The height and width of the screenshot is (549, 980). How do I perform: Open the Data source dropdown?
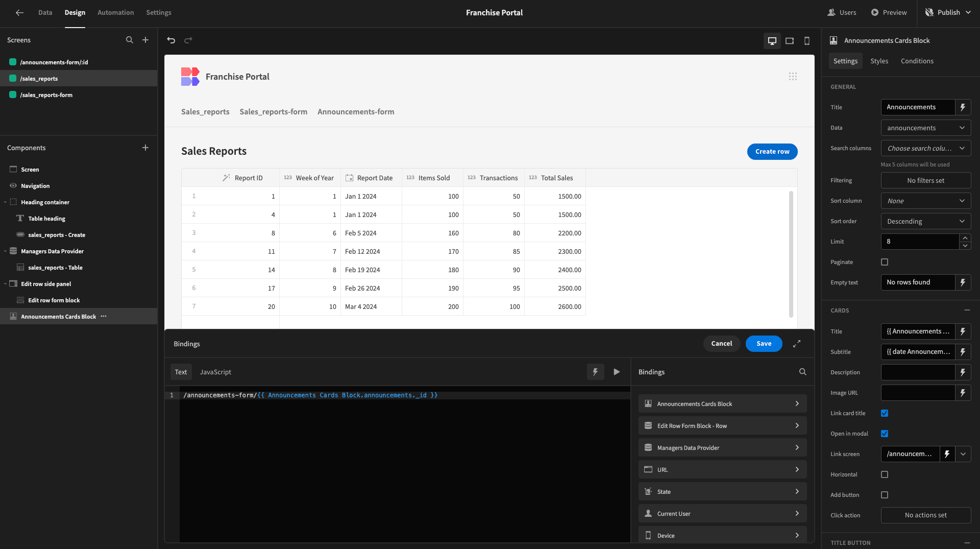pos(926,128)
